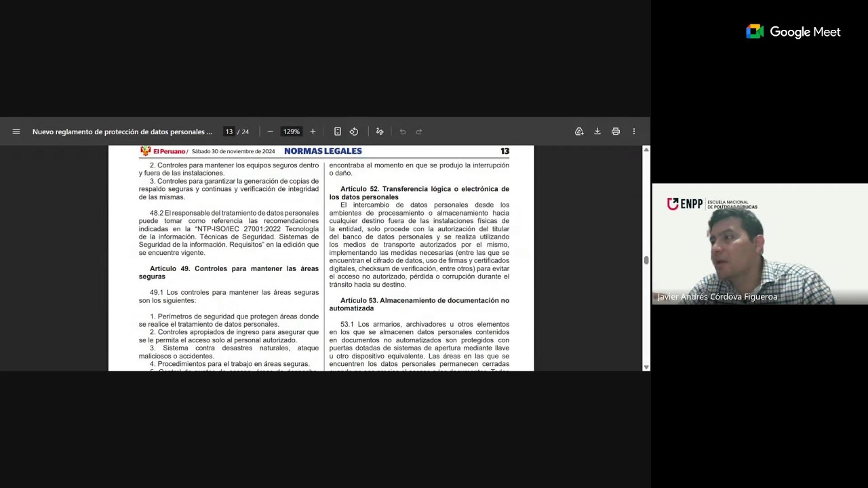Zoom out with the minus button
The height and width of the screenshot is (488, 868).
[x=270, y=131]
